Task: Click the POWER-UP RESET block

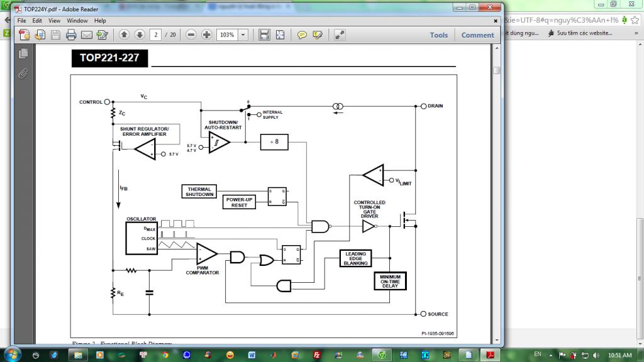Action: coord(239,202)
